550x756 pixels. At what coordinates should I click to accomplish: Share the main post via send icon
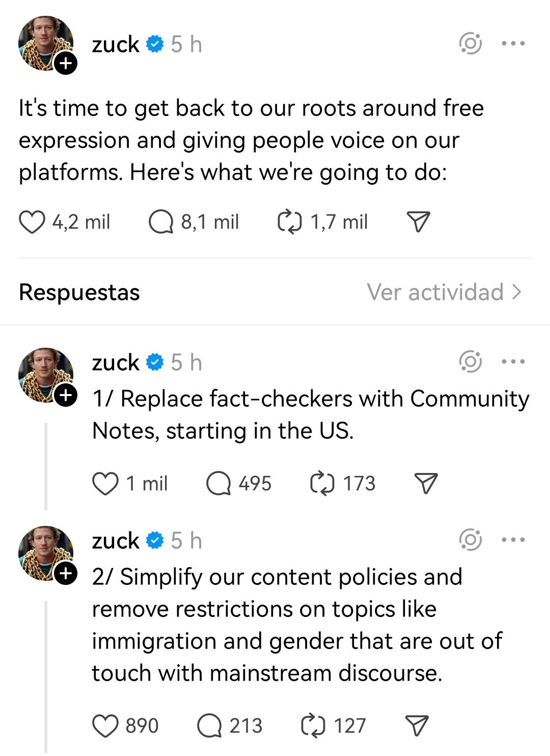(x=419, y=222)
